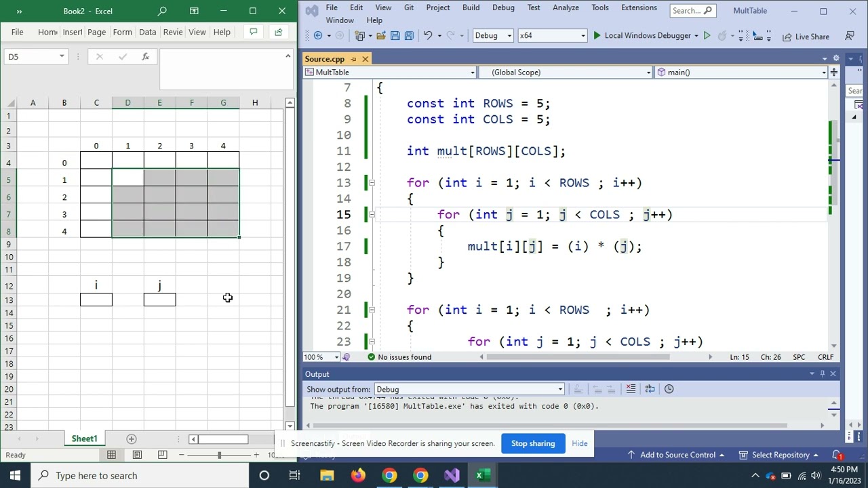
Task: Close the Source.cpp tab
Action: point(365,59)
